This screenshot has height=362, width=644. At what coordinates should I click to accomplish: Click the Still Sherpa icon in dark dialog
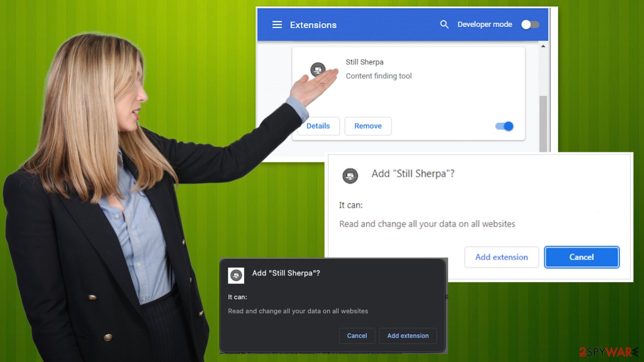coord(236,275)
